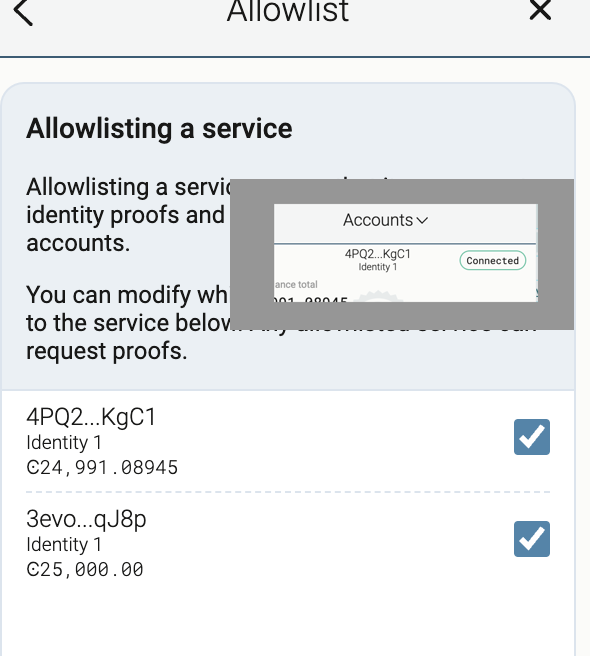Expand the Accounts dropdown in preview image
The image size is (590, 656).
[x=385, y=220]
